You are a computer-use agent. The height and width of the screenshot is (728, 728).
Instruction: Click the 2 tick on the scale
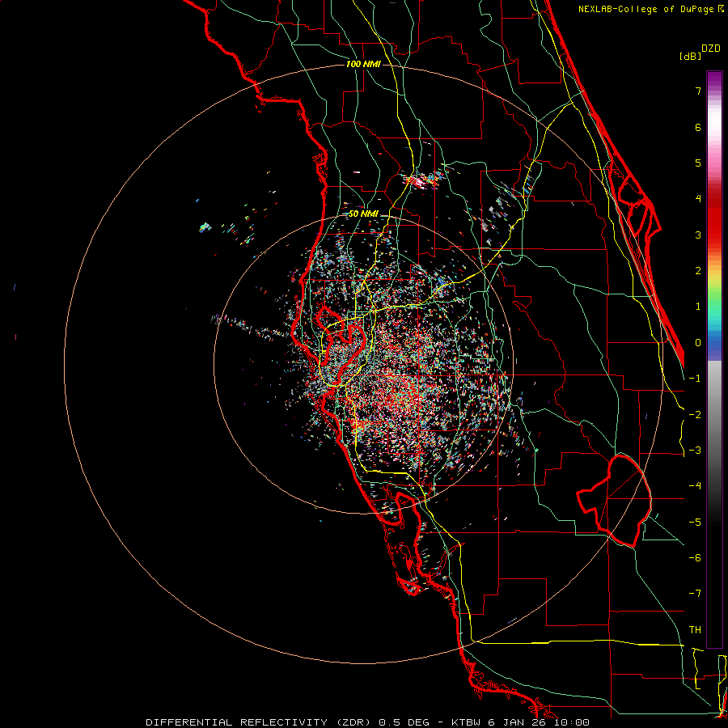coord(698,271)
